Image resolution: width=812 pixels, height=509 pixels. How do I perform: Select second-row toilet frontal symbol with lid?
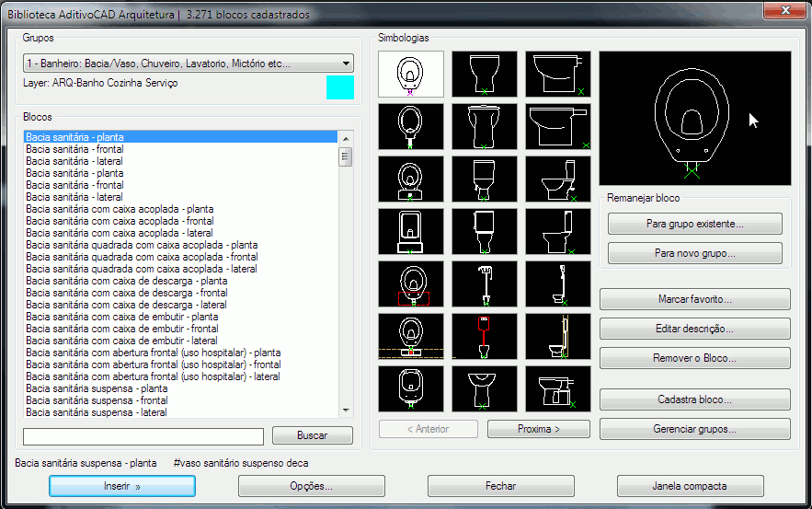pos(485,126)
